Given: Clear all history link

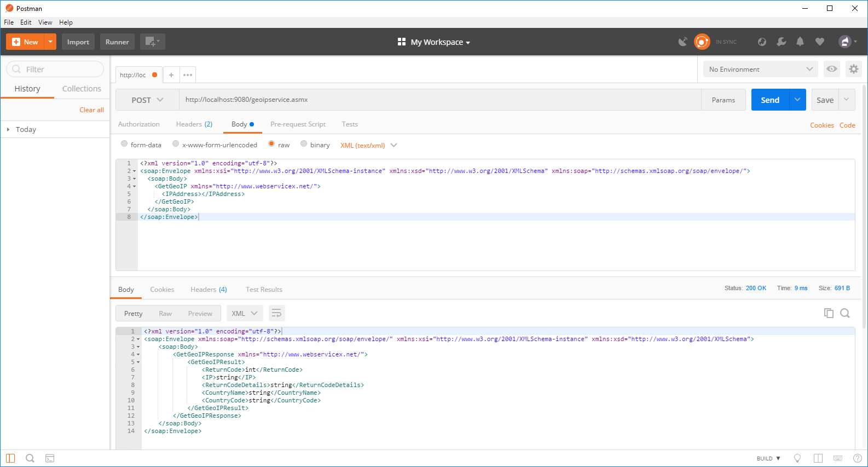Looking at the screenshot, I should tap(91, 110).
